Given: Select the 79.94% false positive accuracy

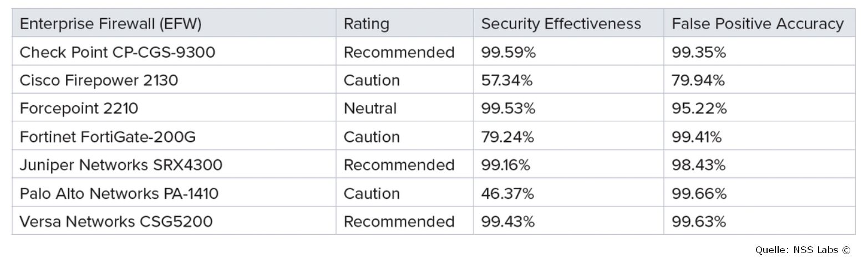Looking at the screenshot, I should point(698,80).
